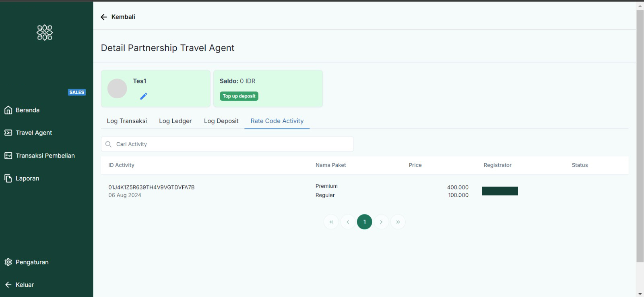
Task: Go to next page arrow
Action: (x=381, y=222)
